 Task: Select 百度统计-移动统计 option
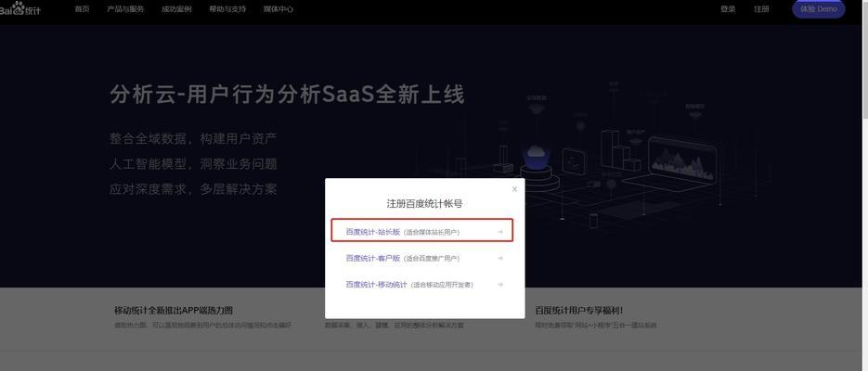pos(424,285)
